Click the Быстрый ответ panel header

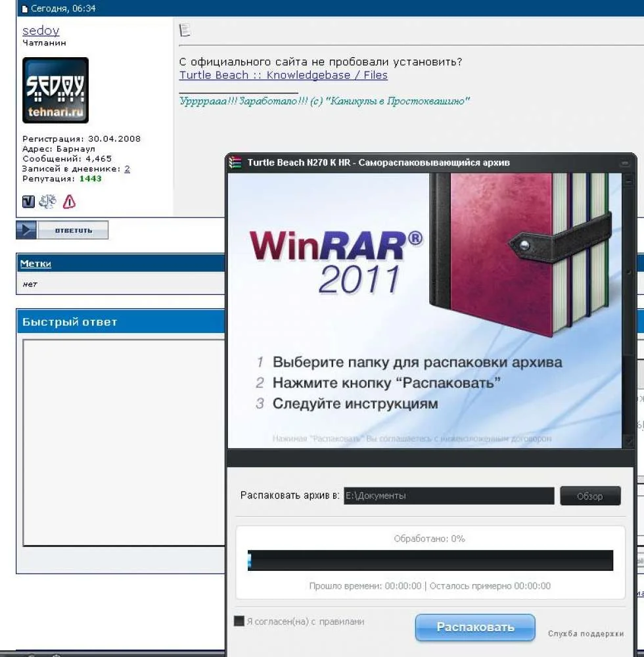[x=121, y=322]
